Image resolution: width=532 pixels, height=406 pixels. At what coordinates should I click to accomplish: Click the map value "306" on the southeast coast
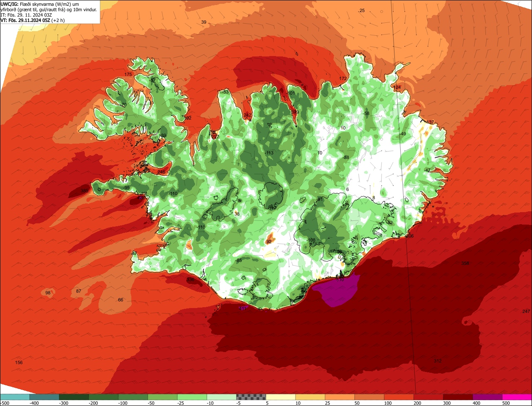410,236
